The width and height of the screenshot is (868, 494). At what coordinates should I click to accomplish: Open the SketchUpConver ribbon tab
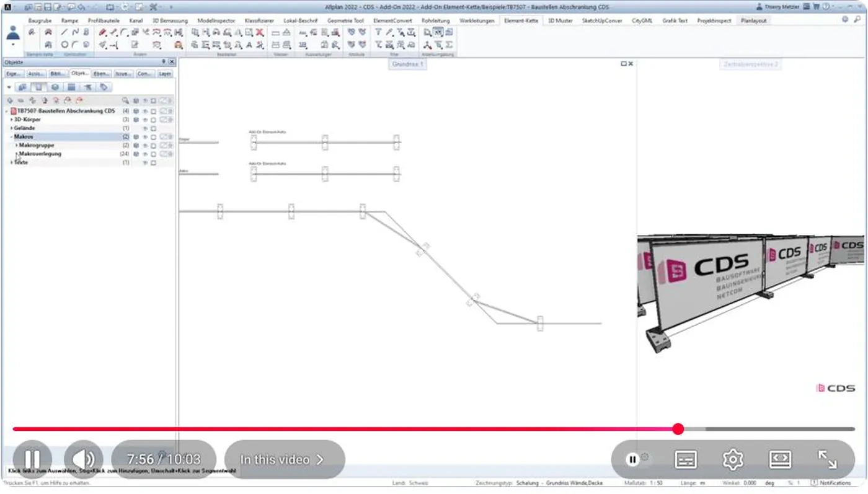pos(602,20)
